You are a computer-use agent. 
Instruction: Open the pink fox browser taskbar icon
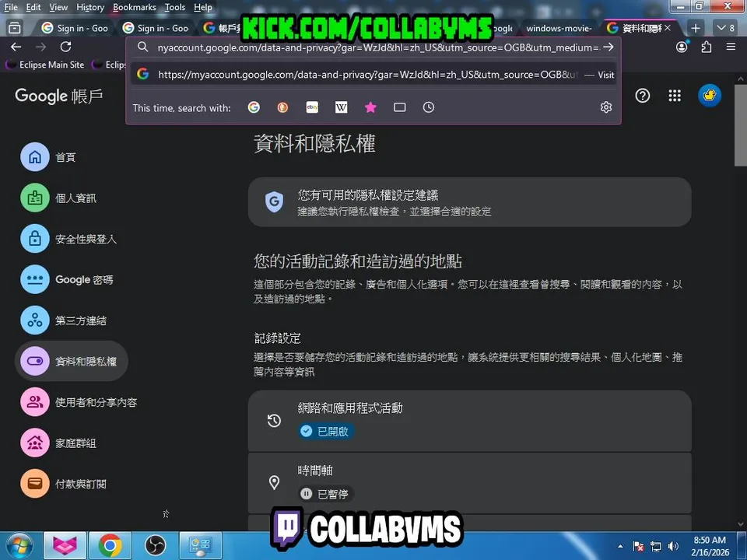tap(65, 546)
